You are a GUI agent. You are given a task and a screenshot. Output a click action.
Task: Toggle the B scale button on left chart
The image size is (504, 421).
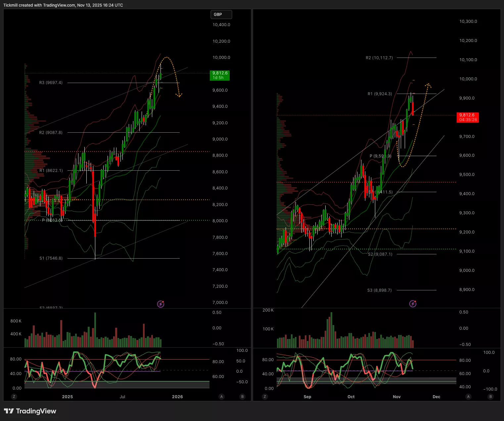243,397
